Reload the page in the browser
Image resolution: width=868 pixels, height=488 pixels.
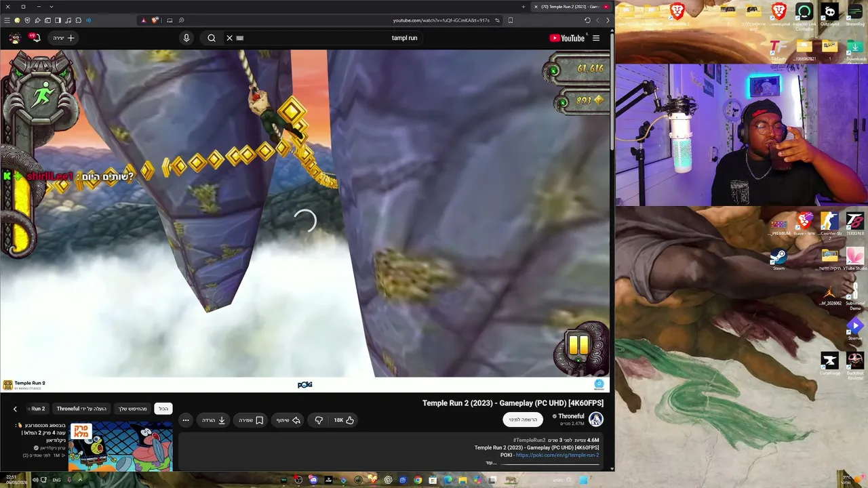coord(587,20)
